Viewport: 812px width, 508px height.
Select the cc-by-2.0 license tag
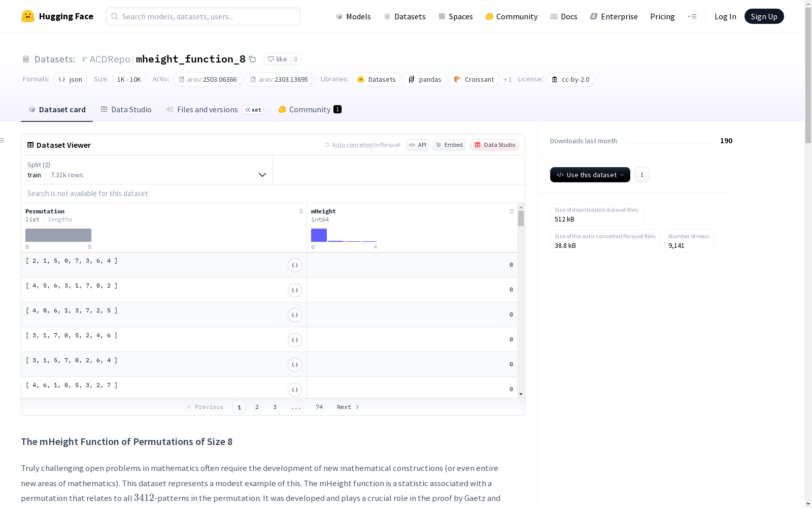tap(571, 79)
